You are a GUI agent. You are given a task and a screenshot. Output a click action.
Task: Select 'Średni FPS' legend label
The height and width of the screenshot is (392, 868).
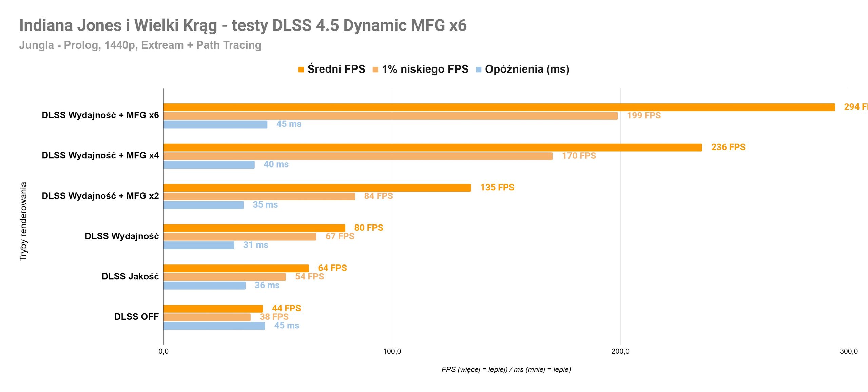[x=336, y=69]
